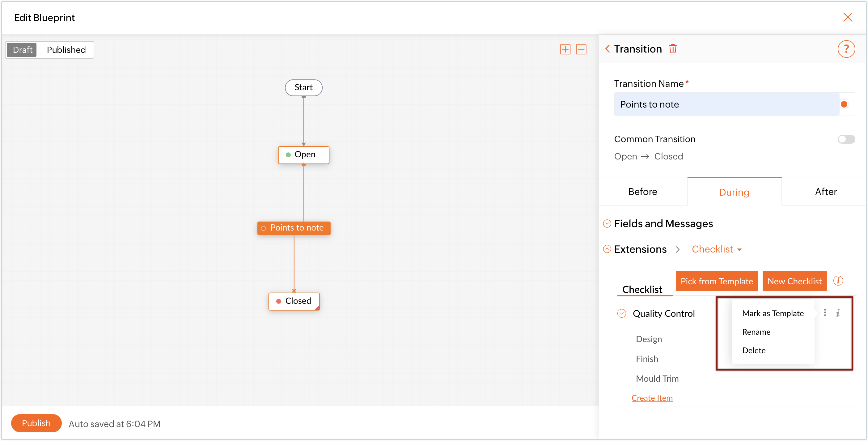Pick transition color via orange dot
The width and height of the screenshot is (868, 441).
[x=844, y=104]
